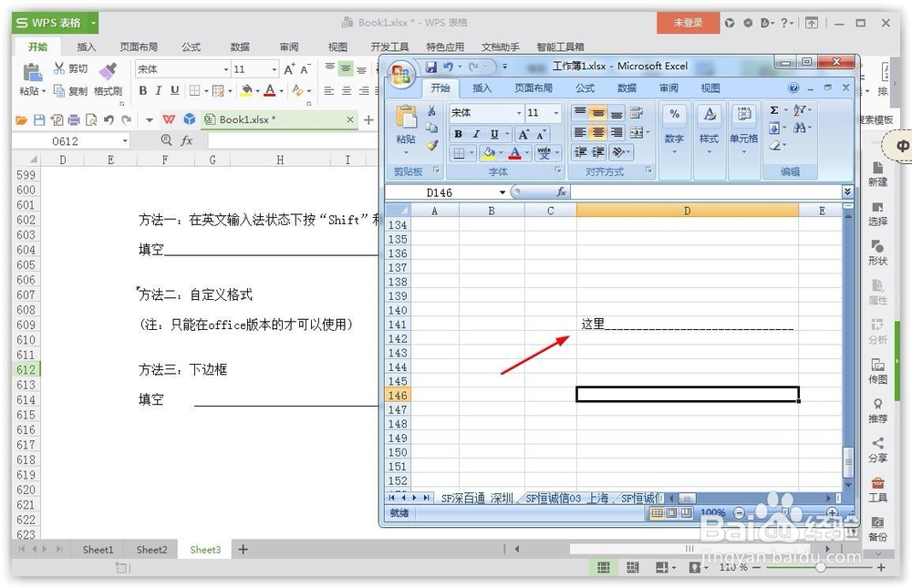Image resolution: width=912 pixels, height=588 pixels.
Task: Click the print preview icon in quick access toolbar
Action: click(x=89, y=119)
